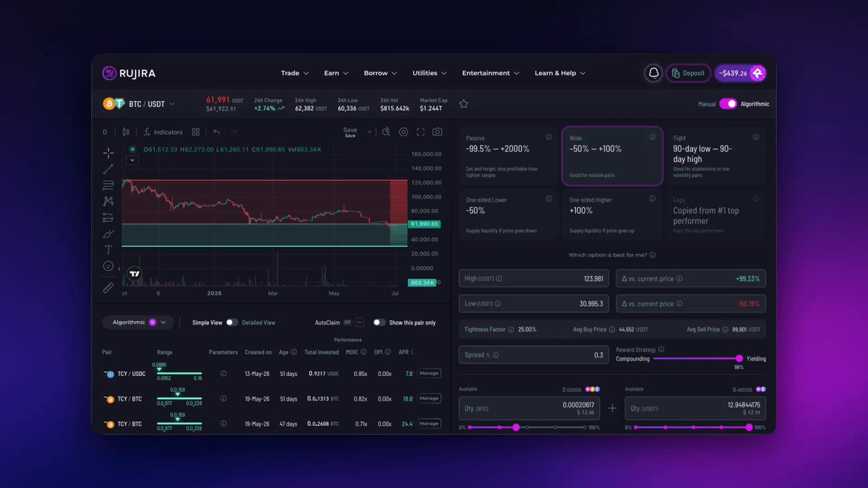868x488 pixels.
Task: Toggle Manual / Algorithmic mode switch
Action: click(728, 104)
